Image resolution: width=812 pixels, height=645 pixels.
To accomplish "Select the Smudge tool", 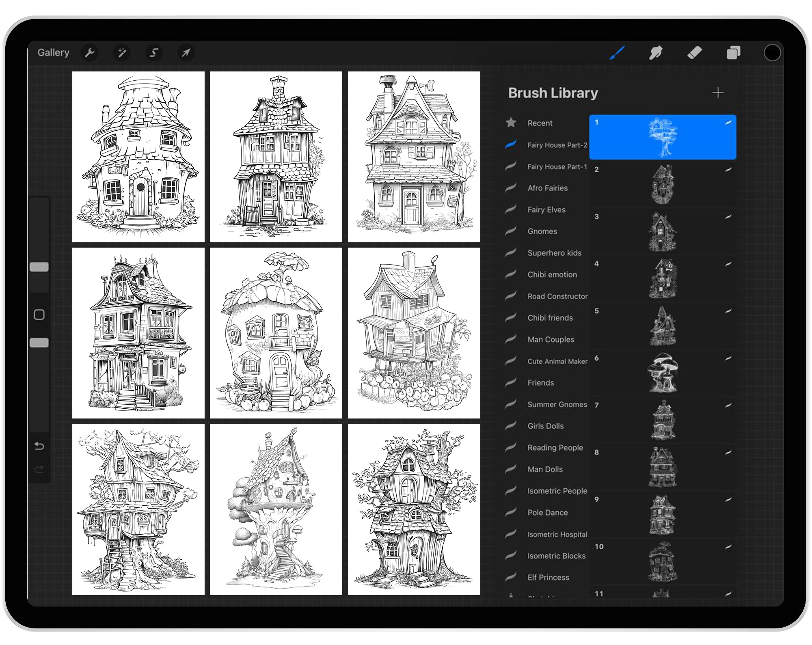I will pyautogui.click(x=656, y=52).
